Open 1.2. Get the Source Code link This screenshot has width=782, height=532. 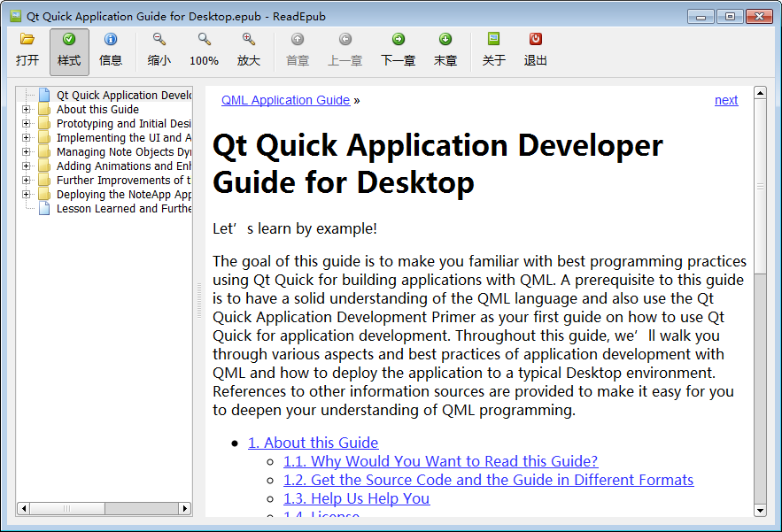pyautogui.click(x=489, y=480)
